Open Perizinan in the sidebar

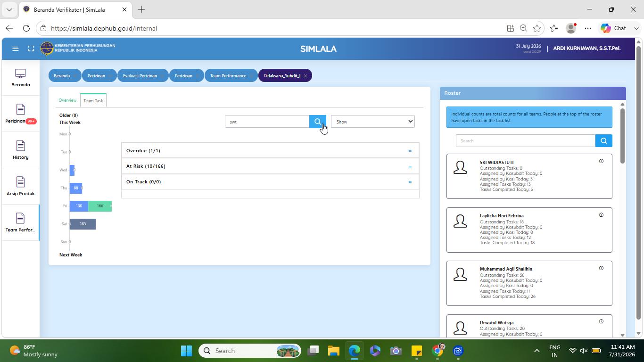pyautogui.click(x=20, y=115)
